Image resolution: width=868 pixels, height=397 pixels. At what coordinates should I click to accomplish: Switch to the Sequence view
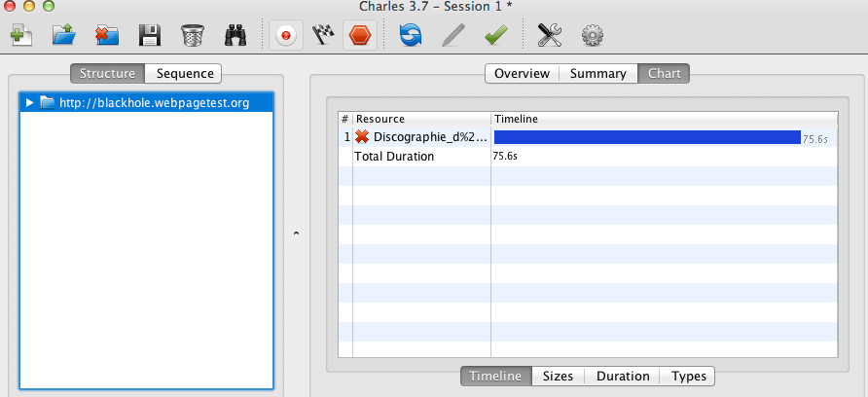184,74
